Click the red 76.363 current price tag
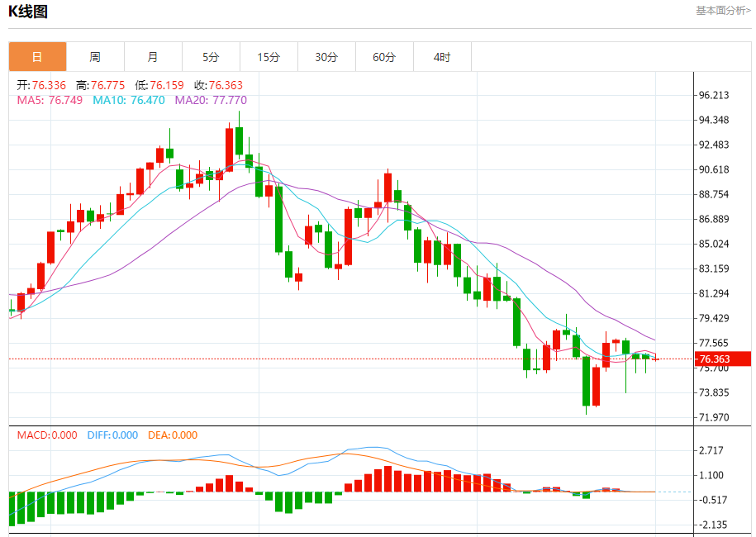The image size is (756, 537). [x=723, y=359]
